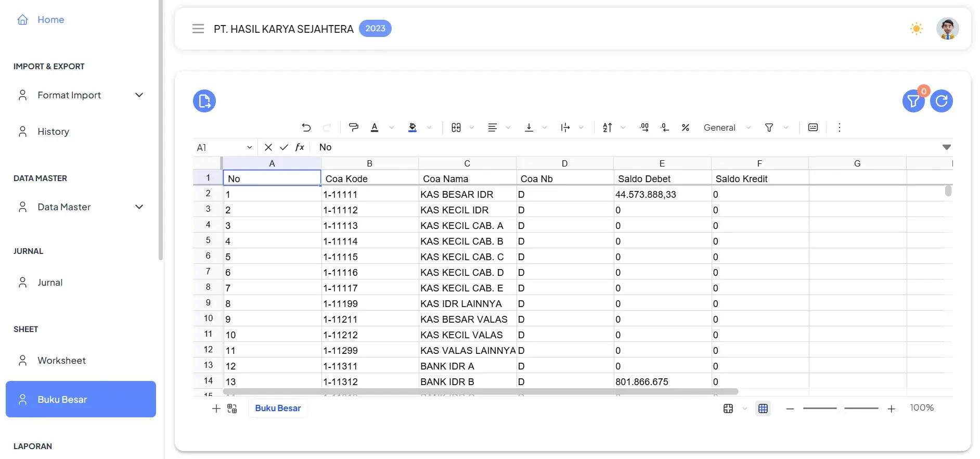The width and height of the screenshot is (980, 459).
Task: Click the sort A-Z icon
Action: click(x=608, y=127)
